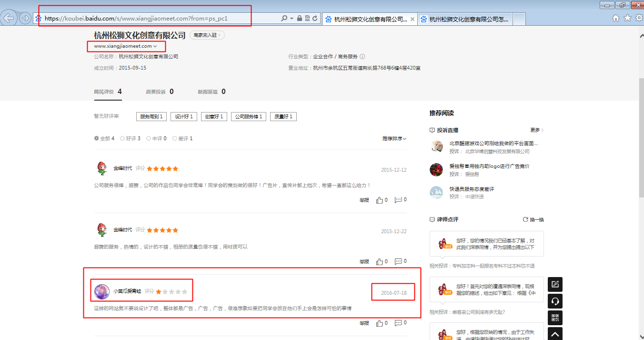Open related complaint 微客来公司到底有多无耻?
Viewport: 644px width, 340px height.
[478, 312]
